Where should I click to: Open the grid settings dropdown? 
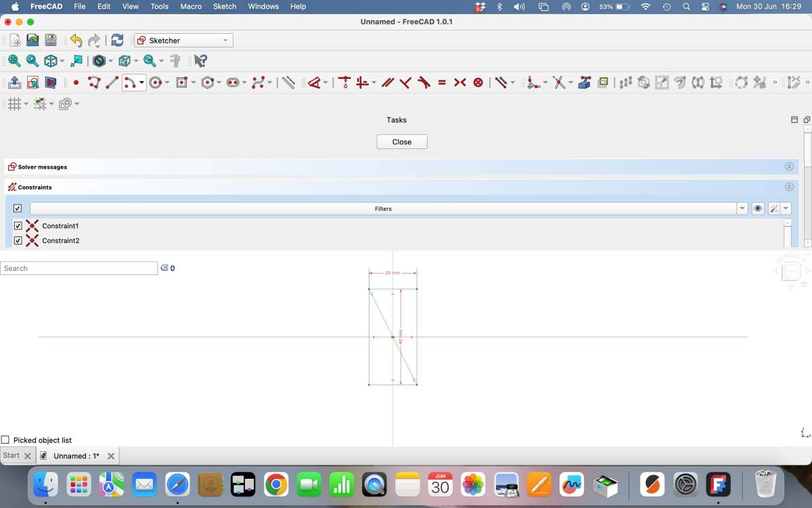tap(26, 104)
